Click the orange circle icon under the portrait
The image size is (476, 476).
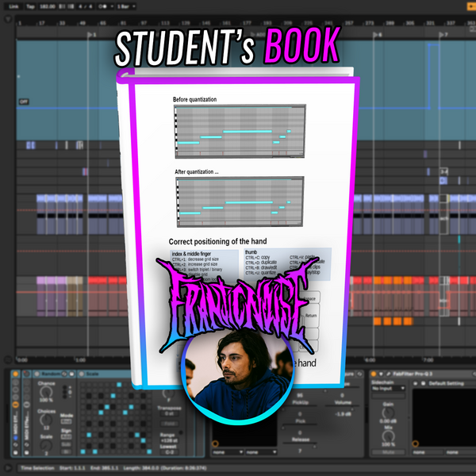(x=215, y=443)
